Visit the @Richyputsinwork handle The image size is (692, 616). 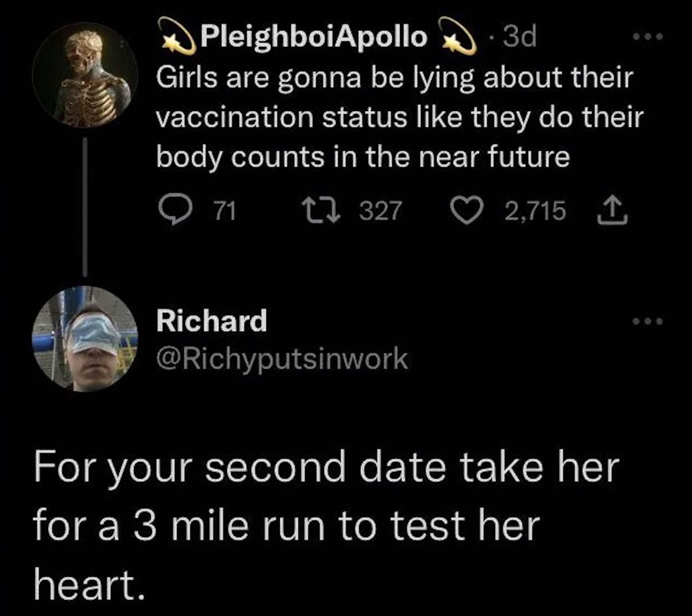282,359
